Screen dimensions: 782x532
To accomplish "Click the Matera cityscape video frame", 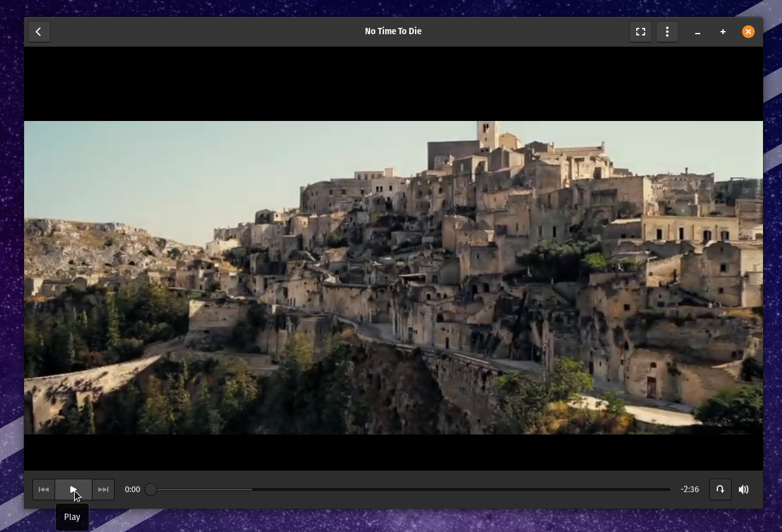I will click(x=393, y=277).
